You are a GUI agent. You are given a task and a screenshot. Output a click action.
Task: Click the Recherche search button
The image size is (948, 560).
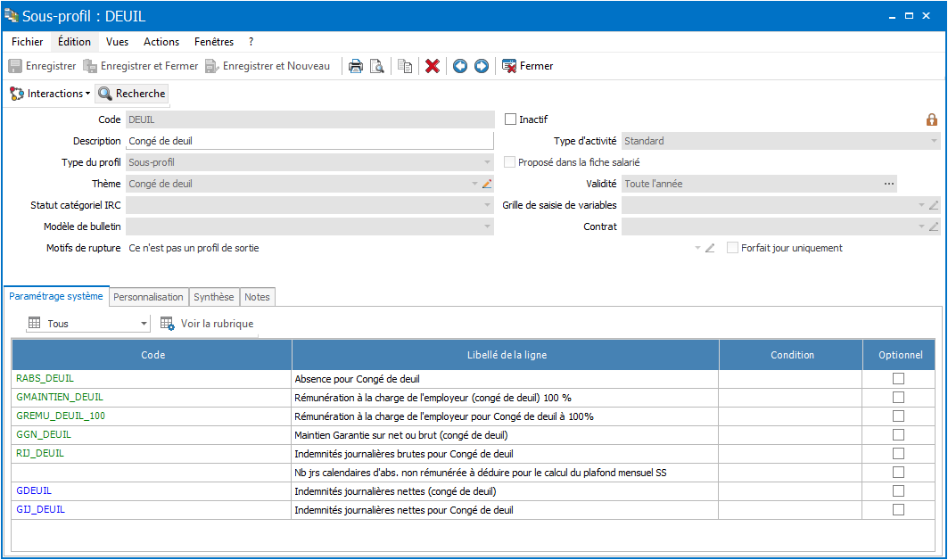[132, 94]
